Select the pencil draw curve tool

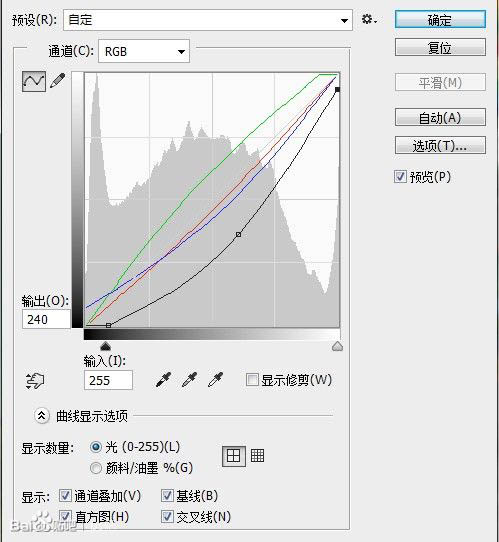(58, 81)
